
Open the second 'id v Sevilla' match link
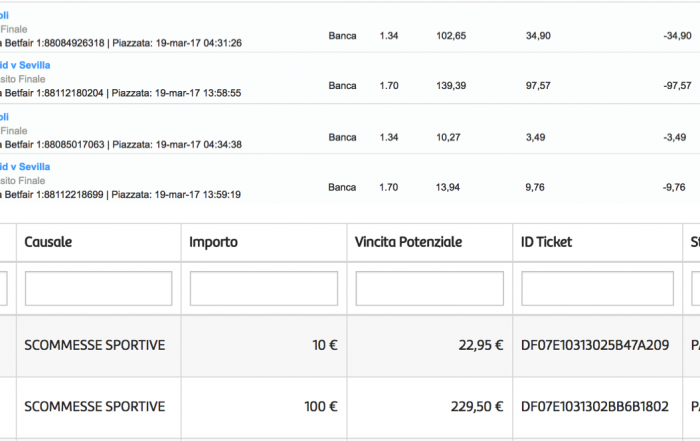[x=25, y=167]
